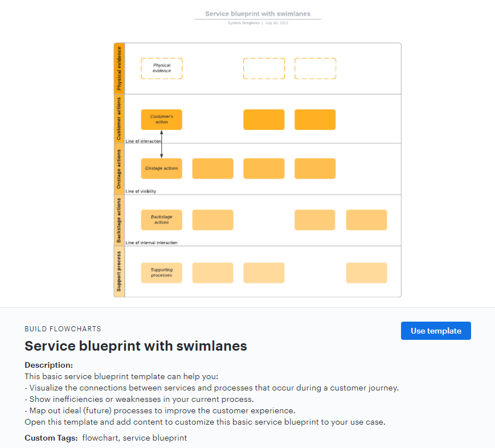Click the "July 30, 2022" date text
This screenshot has width=495, height=448.
point(276,23)
